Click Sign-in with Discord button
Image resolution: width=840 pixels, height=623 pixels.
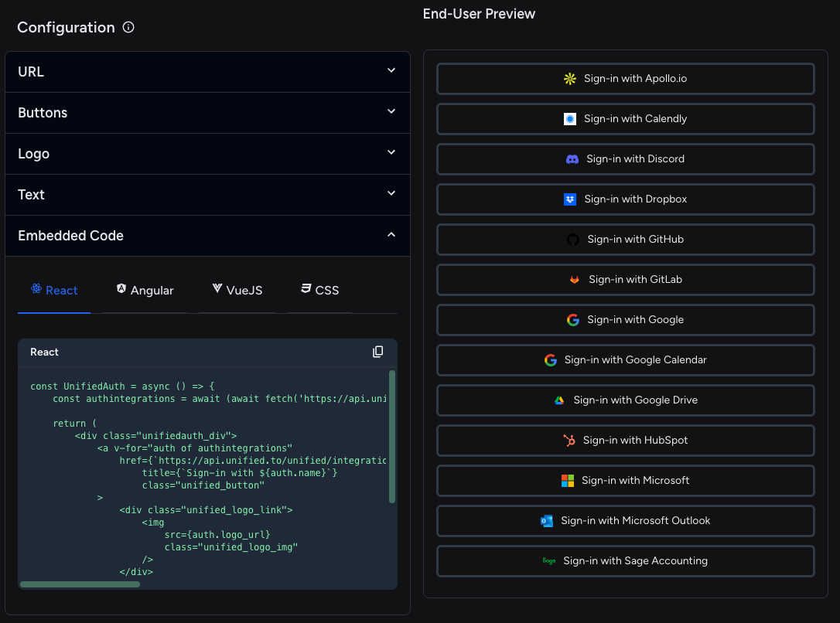pyautogui.click(x=626, y=159)
